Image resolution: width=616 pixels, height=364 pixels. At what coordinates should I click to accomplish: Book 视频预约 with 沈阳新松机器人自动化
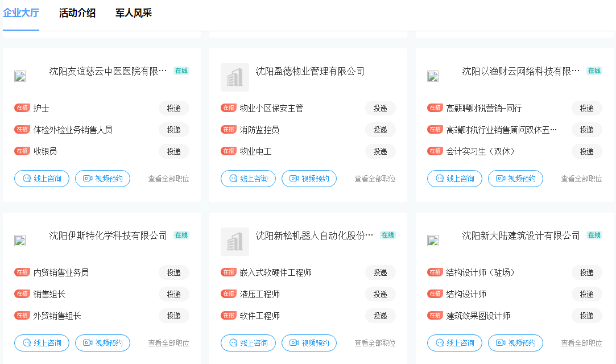click(x=309, y=343)
